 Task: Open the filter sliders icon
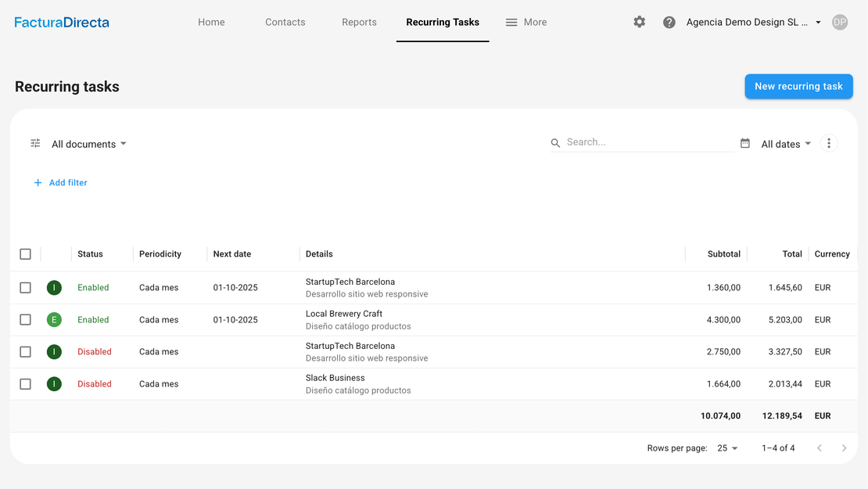pos(35,143)
